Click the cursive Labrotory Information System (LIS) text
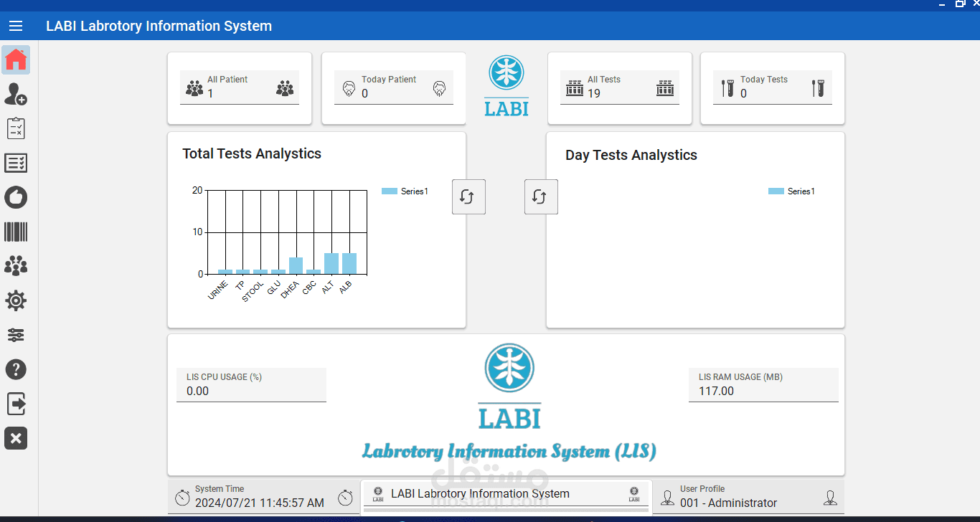 click(x=509, y=452)
